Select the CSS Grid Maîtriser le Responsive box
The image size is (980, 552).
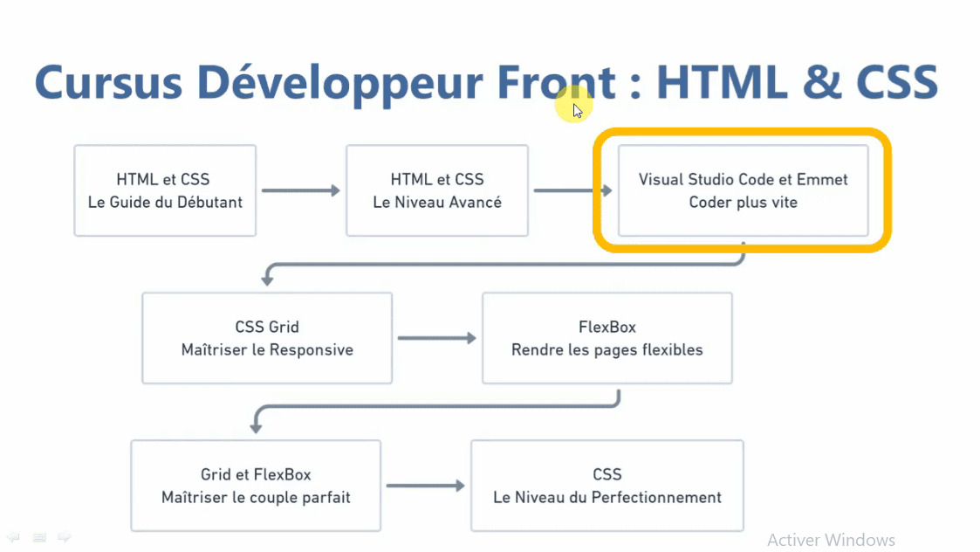267,338
